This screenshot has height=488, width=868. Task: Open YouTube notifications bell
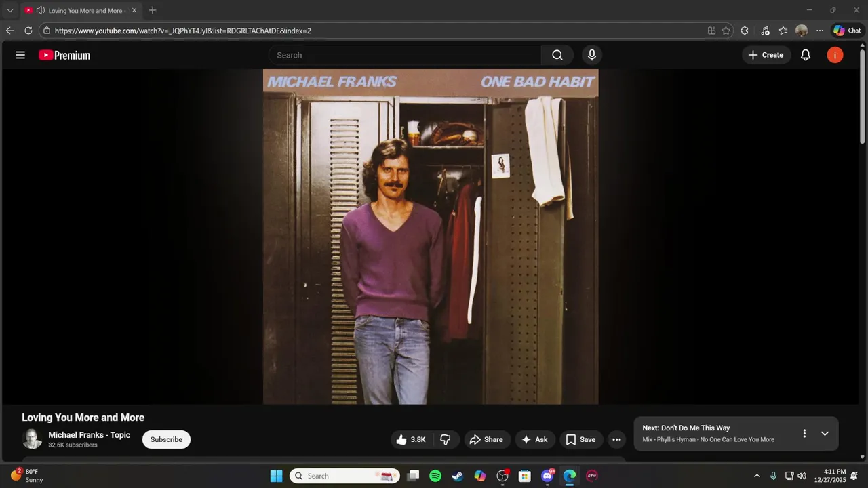pyautogui.click(x=806, y=55)
